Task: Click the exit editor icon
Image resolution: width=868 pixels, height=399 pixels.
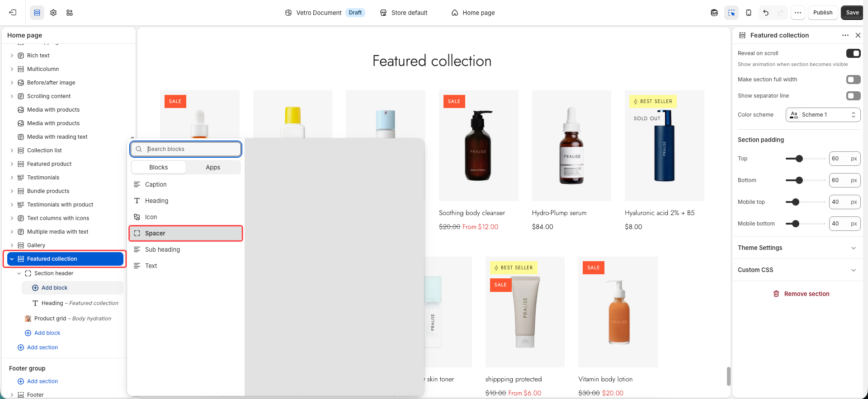Action: [13, 13]
